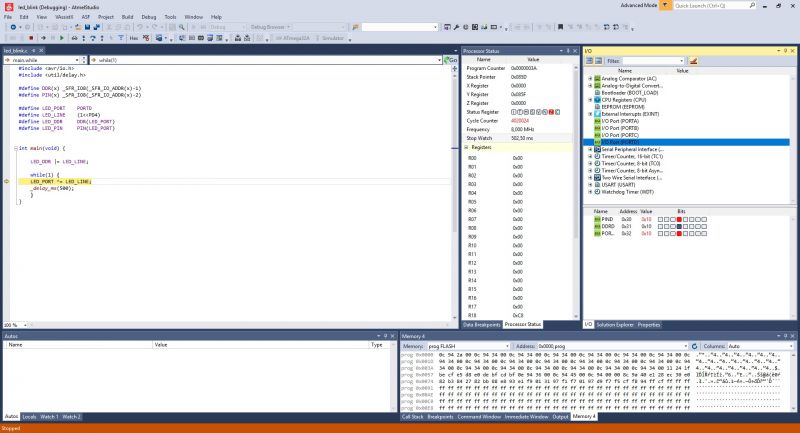Open the Debug menu
Image resolution: width=800 pixels, height=433 pixels.
coord(148,17)
